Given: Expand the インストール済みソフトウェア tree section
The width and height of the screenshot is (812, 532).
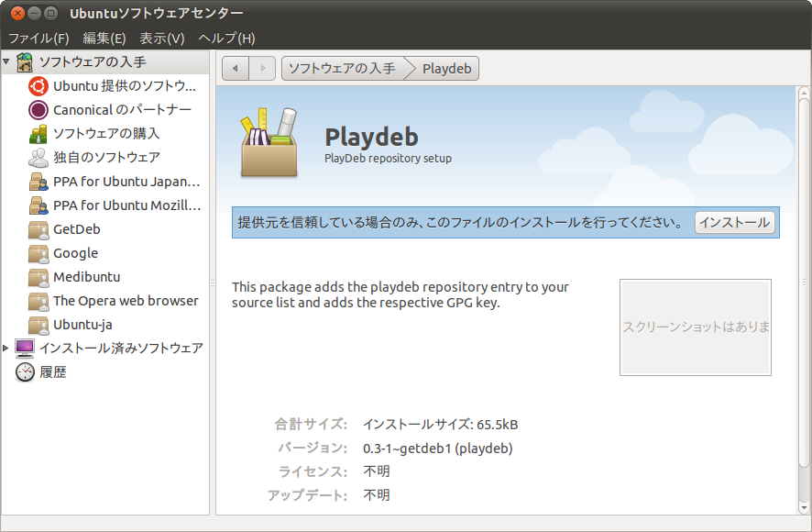Looking at the screenshot, I should point(5,348).
